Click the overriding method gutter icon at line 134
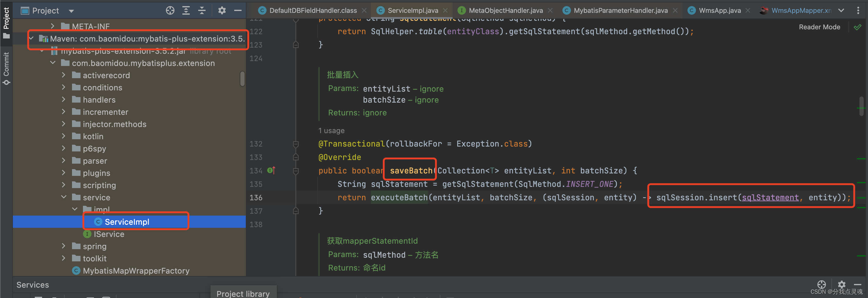 [271, 170]
